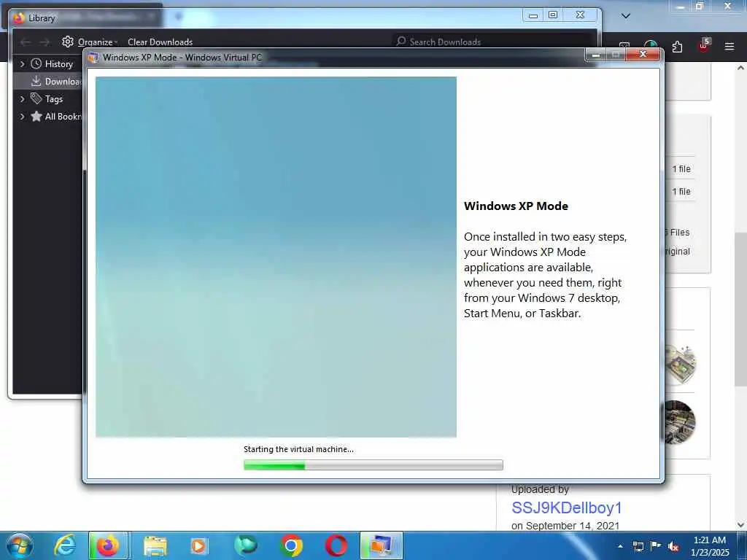Image resolution: width=747 pixels, height=560 pixels.
Task: Close the Library window
Action: coord(580,15)
